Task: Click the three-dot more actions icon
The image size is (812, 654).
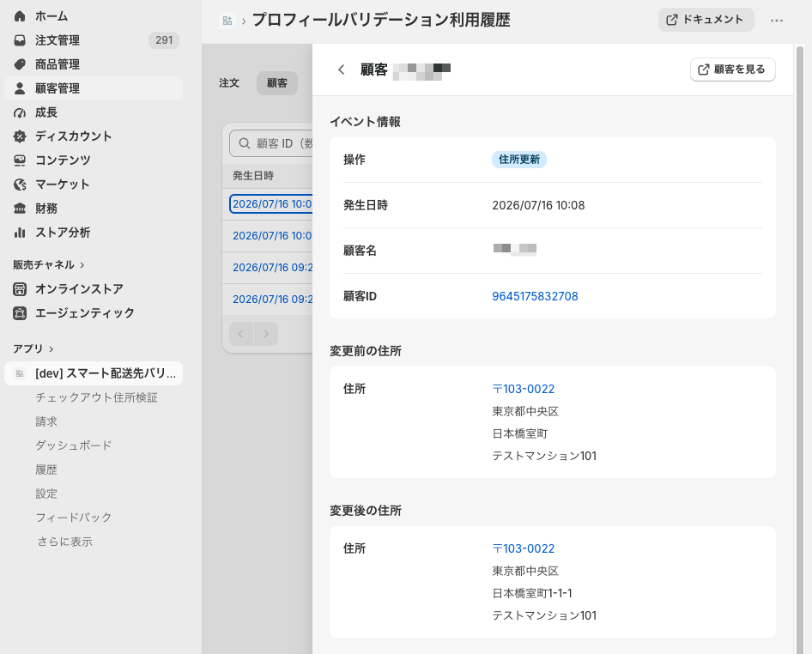Action: click(x=776, y=21)
